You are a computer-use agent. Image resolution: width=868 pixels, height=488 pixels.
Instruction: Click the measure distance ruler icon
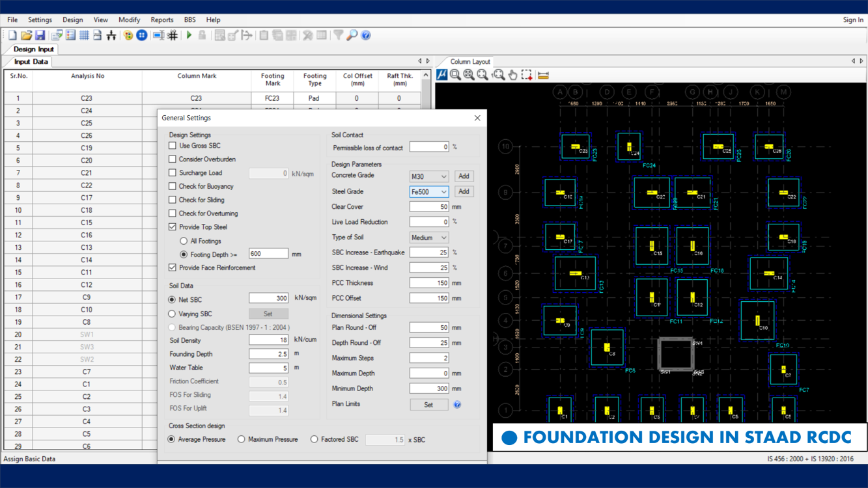543,75
